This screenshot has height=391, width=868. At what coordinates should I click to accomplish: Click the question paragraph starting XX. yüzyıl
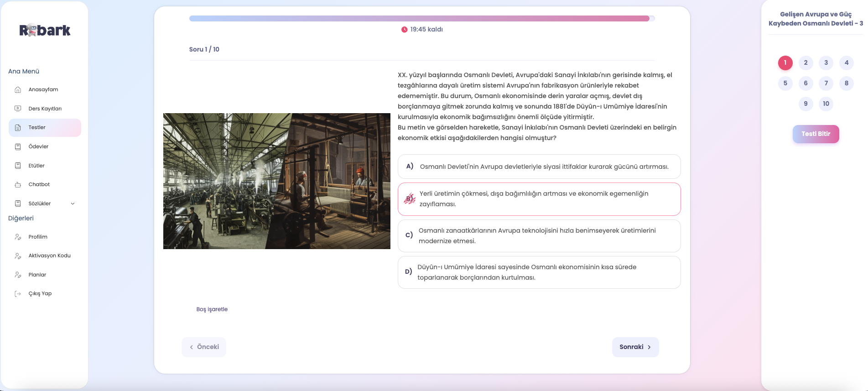click(537, 106)
